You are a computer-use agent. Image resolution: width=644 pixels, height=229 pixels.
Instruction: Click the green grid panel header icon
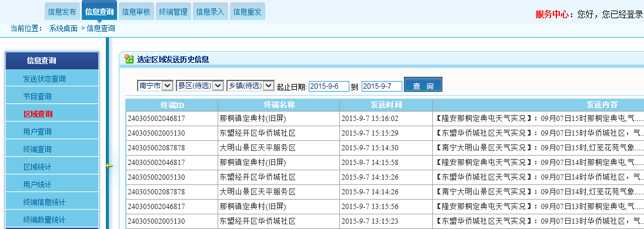[129, 59]
